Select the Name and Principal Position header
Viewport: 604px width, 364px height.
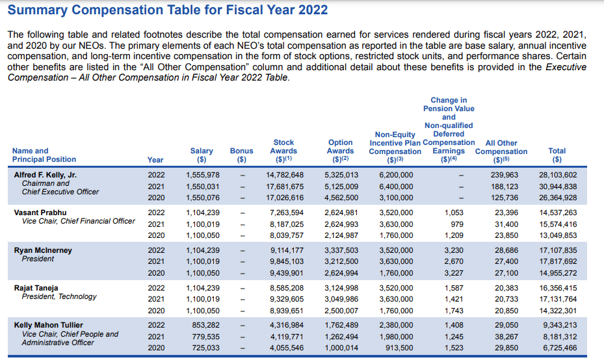(x=44, y=155)
